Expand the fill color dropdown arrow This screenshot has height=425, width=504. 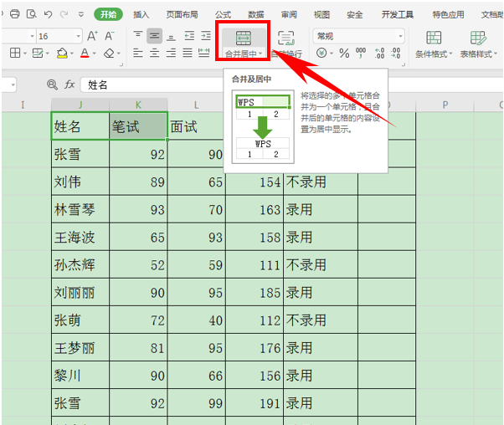(72, 54)
